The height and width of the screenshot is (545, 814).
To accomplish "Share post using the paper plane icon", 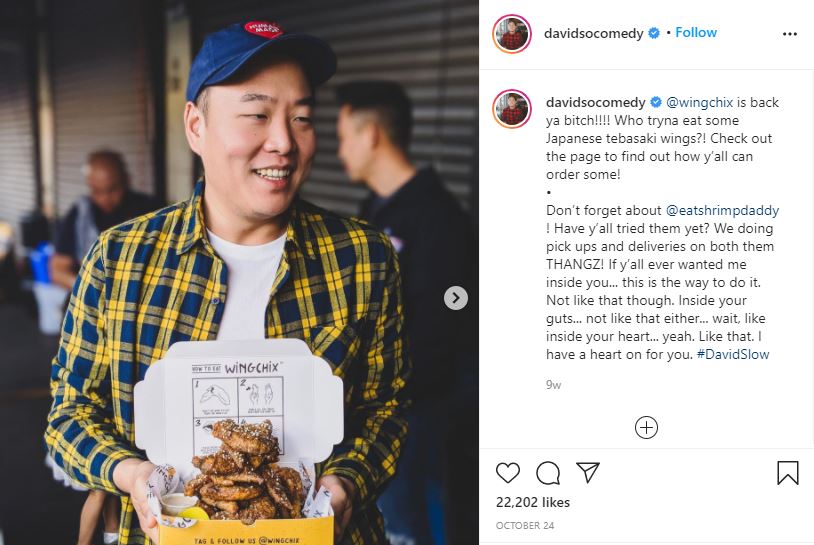I will coord(588,472).
